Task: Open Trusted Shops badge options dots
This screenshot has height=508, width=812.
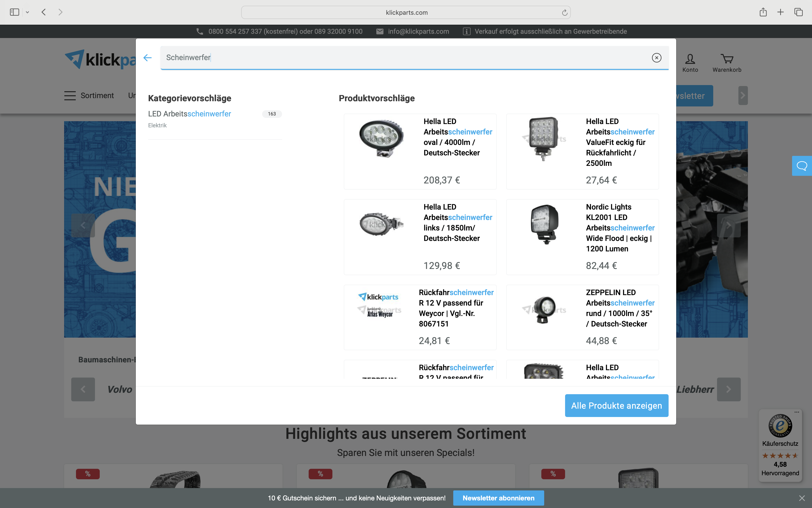Action: 797,412
